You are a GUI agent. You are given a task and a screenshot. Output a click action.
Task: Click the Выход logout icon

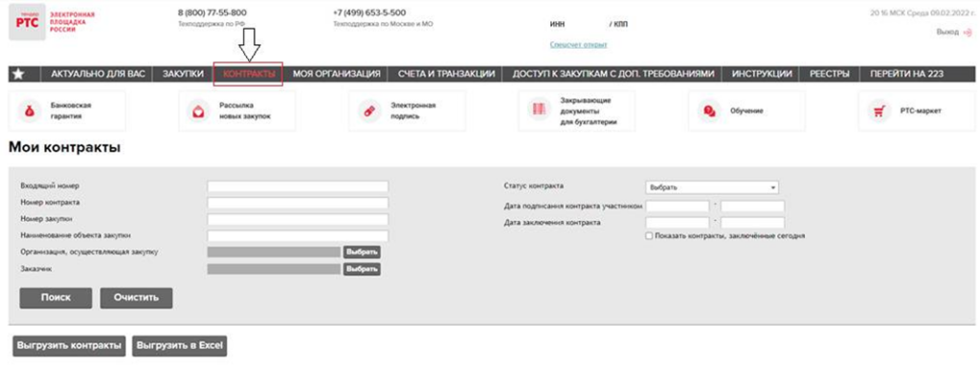pyautogui.click(x=969, y=32)
